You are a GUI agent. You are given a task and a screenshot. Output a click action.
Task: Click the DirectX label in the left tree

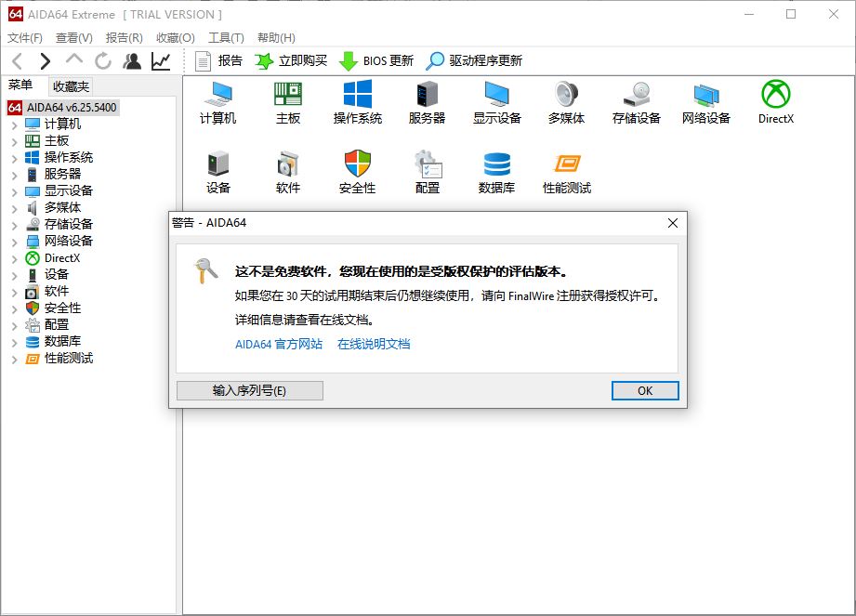tap(62, 258)
